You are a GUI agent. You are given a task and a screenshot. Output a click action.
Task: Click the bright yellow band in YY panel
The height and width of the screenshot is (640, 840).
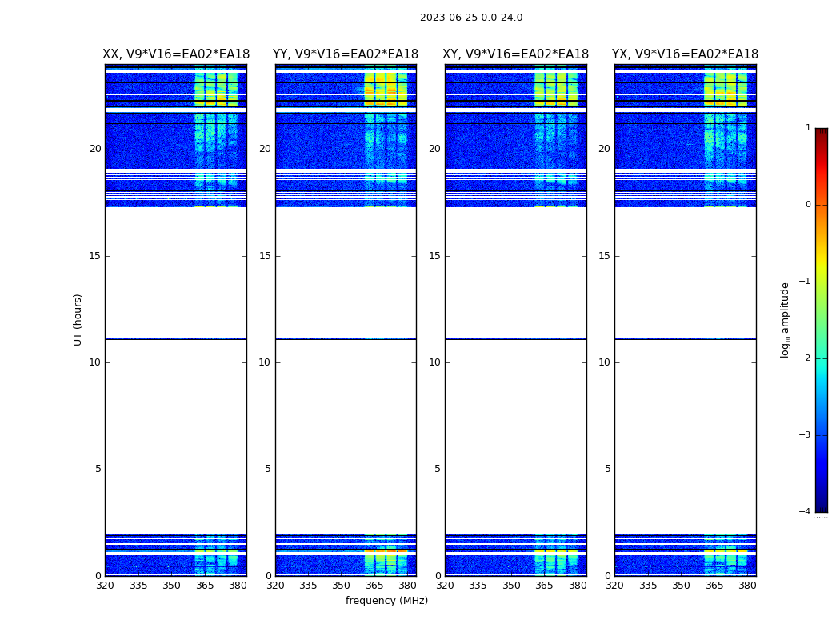386,90
